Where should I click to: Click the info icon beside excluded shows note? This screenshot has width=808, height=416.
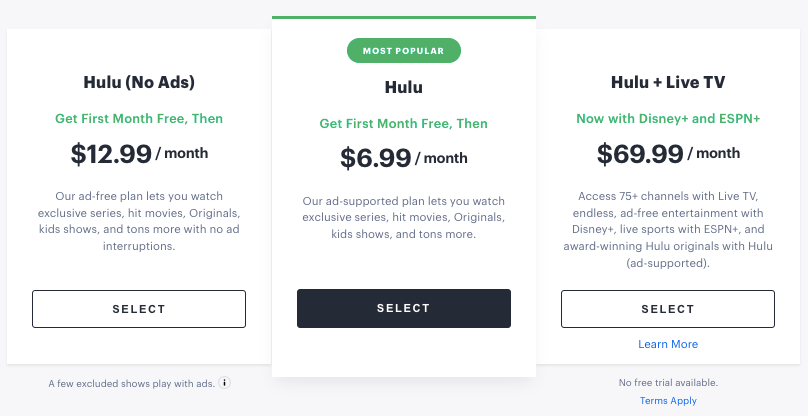(x=224, y=383)
